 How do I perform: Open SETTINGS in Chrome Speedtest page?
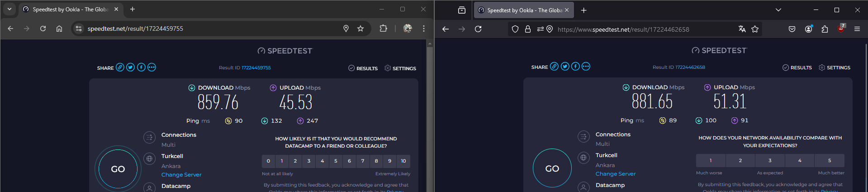[400, 68]
